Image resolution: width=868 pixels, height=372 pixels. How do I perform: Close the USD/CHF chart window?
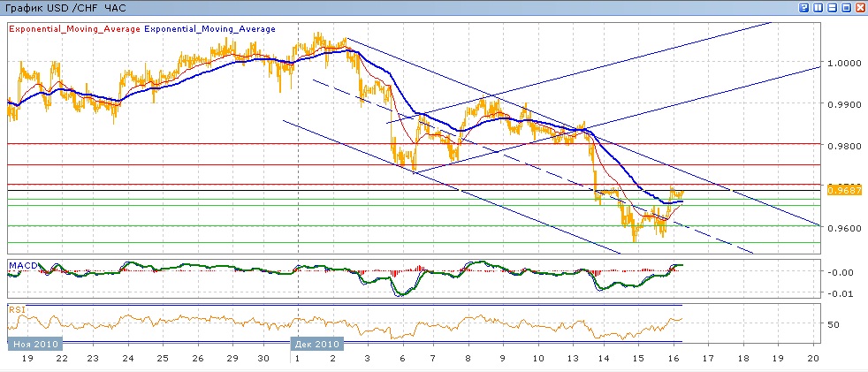coord(860,7)
